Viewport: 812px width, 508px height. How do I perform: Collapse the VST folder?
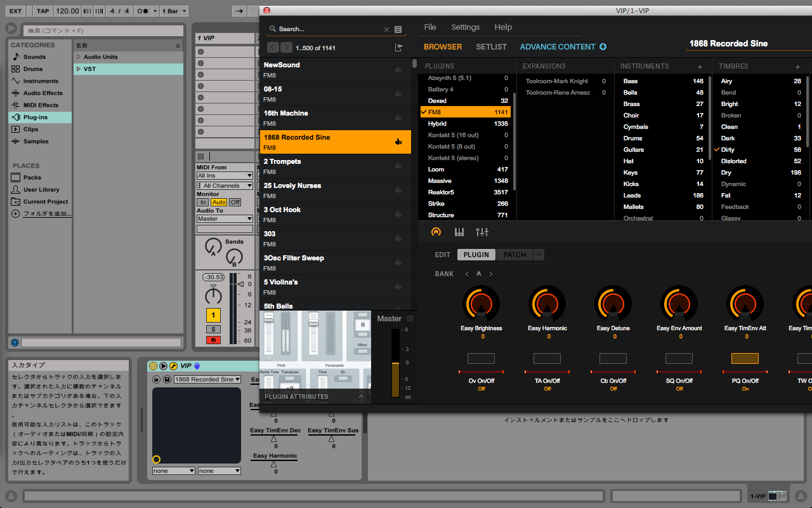[79, 69]
